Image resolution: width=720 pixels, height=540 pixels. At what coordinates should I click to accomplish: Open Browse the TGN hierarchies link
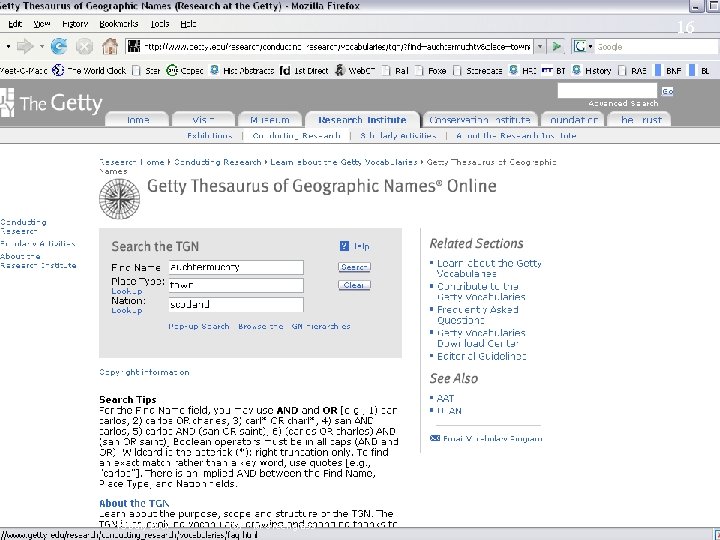[294, 326]
